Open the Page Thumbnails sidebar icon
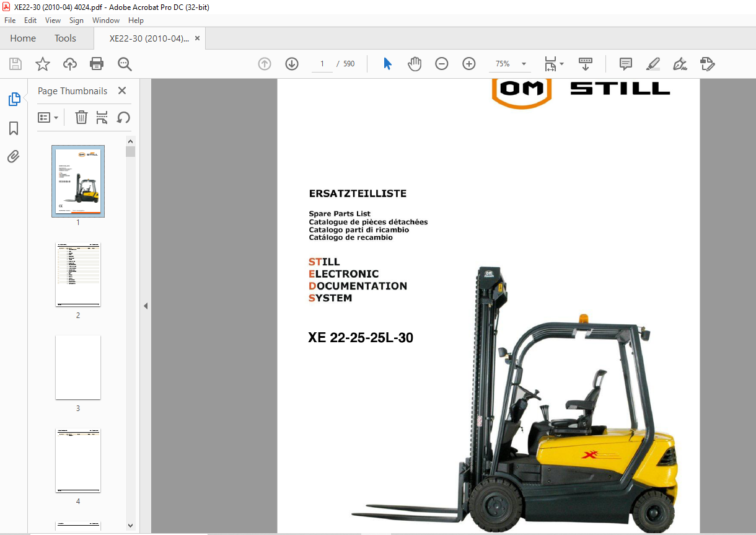This screenshot has width=756, height=535. (x=14, y=99)
